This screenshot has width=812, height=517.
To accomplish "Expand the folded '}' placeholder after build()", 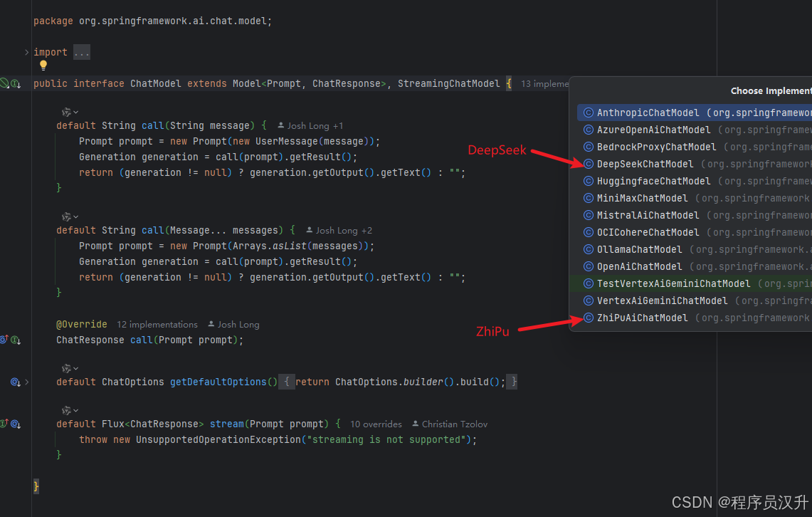I will (x=512, y=382).
